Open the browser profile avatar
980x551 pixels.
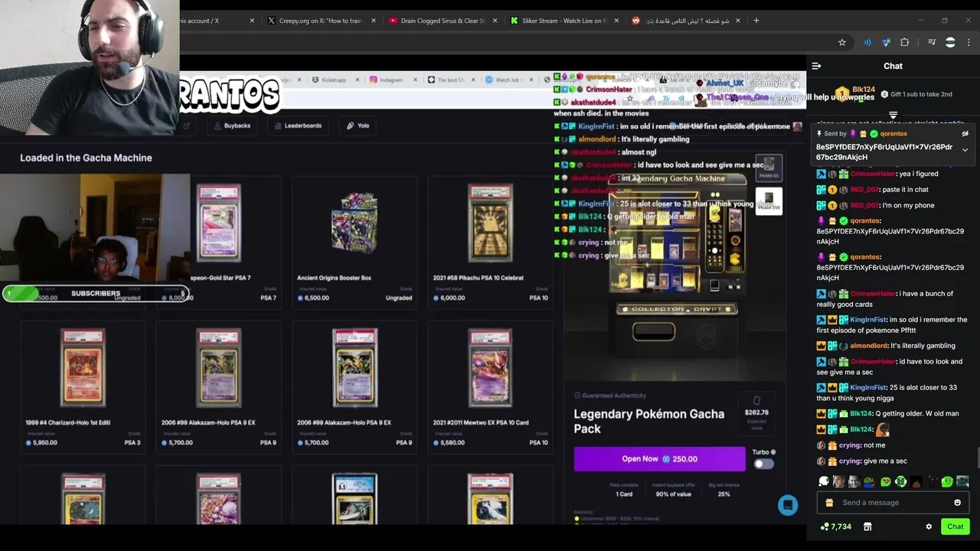coord(950,42)
